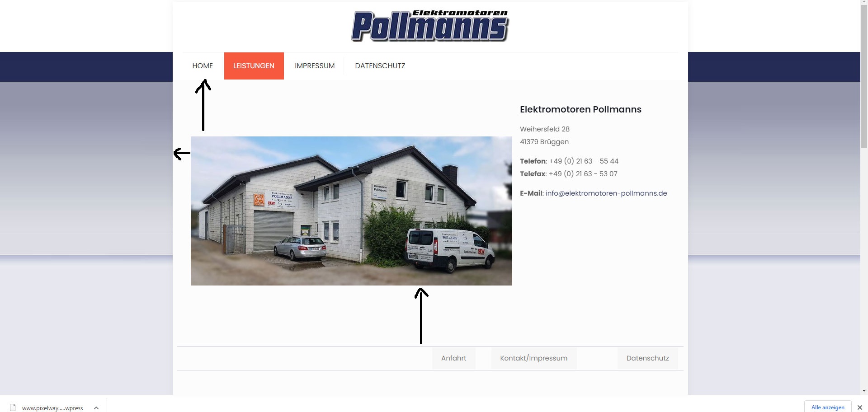The image size is (868, 412).
Task: Email info@elektromotoren-pollmanns.de link
Action: click(606, 193)
